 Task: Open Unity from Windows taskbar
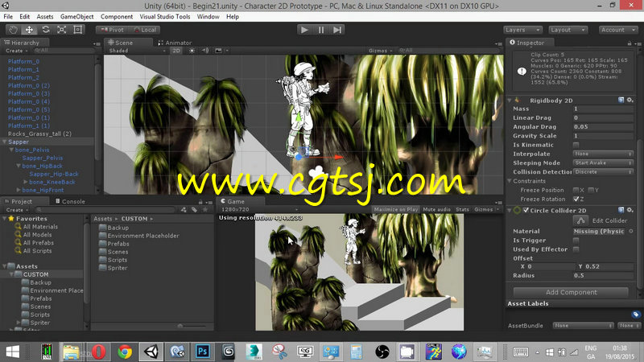pos(151,352)
